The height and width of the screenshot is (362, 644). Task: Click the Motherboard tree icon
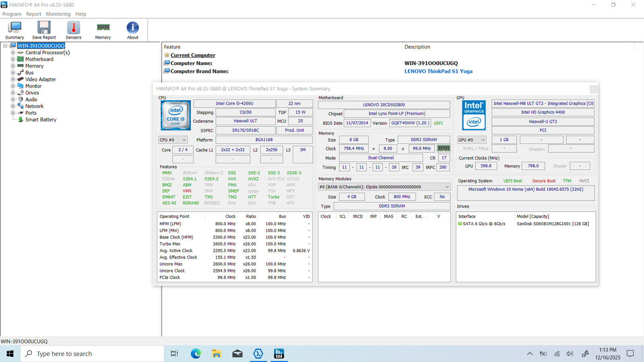pyautogui.click(x=21, y=59)
